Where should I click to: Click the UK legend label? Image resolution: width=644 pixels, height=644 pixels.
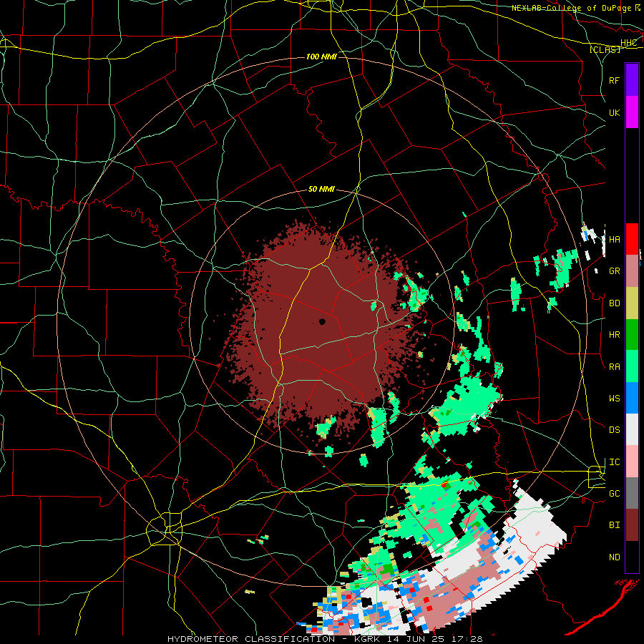click(x=614, y=112)
